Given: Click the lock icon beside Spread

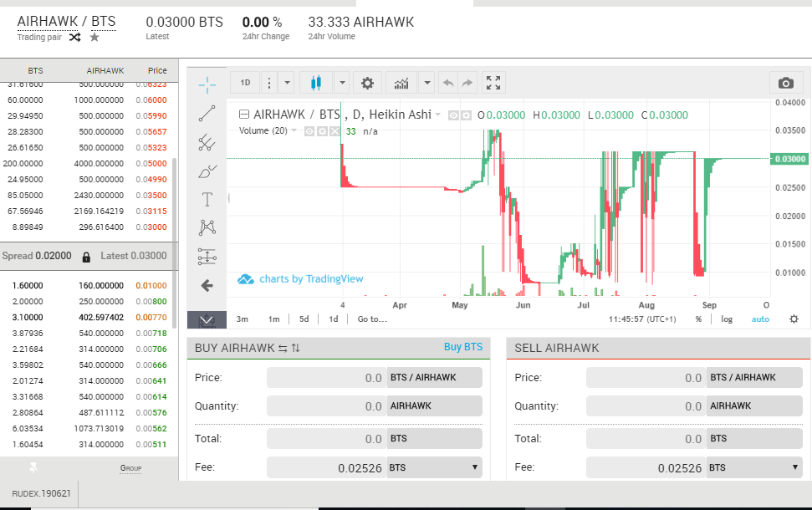Looking at the screenshot, I should pyautogui.click(x=86, y=257).
